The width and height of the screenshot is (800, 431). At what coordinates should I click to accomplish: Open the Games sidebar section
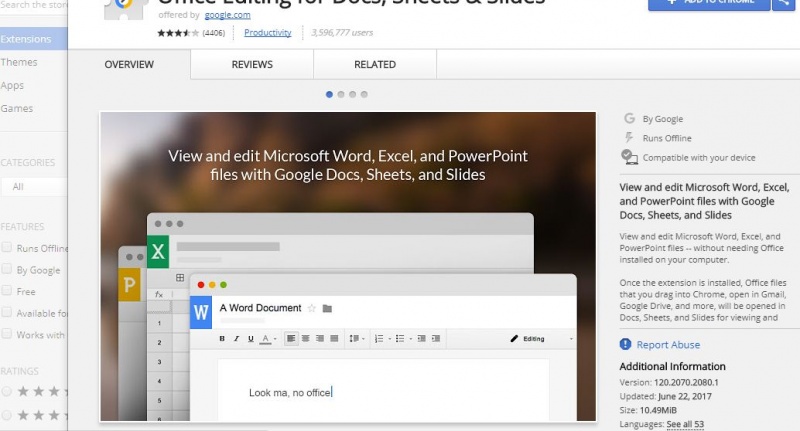pyautogui.click(x=16, y=108)
